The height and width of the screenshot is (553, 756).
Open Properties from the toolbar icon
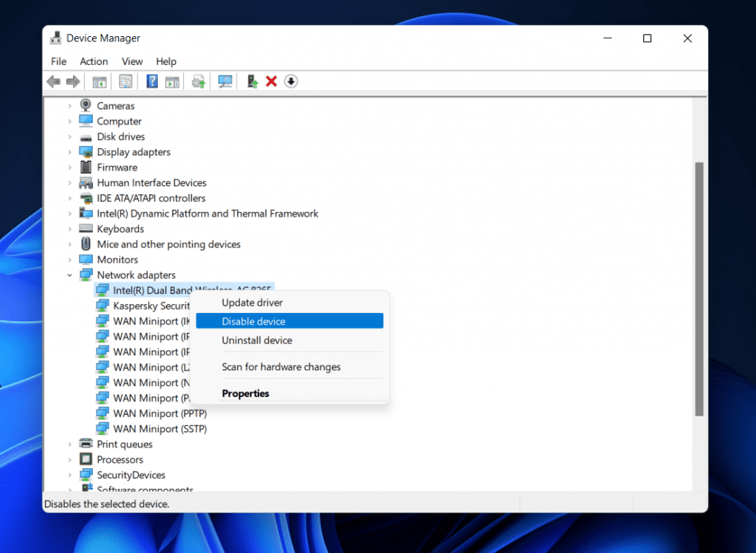126,81
